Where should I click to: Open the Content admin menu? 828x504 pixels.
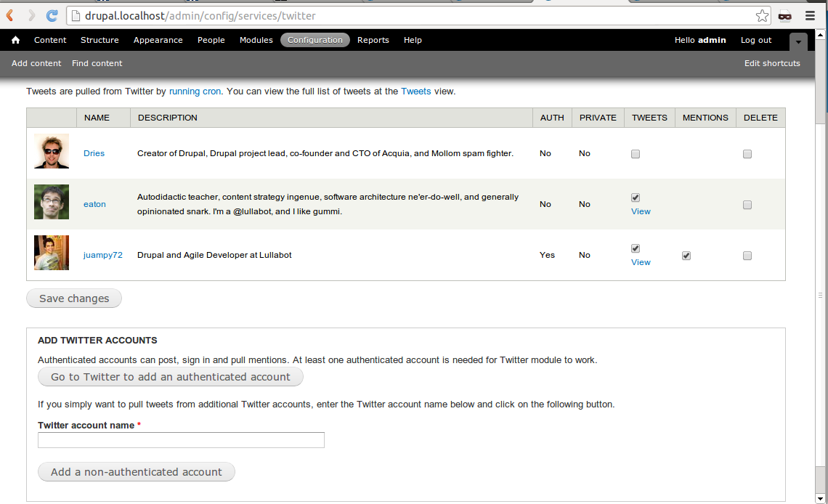pyautogui.click(x=50, y=40)
